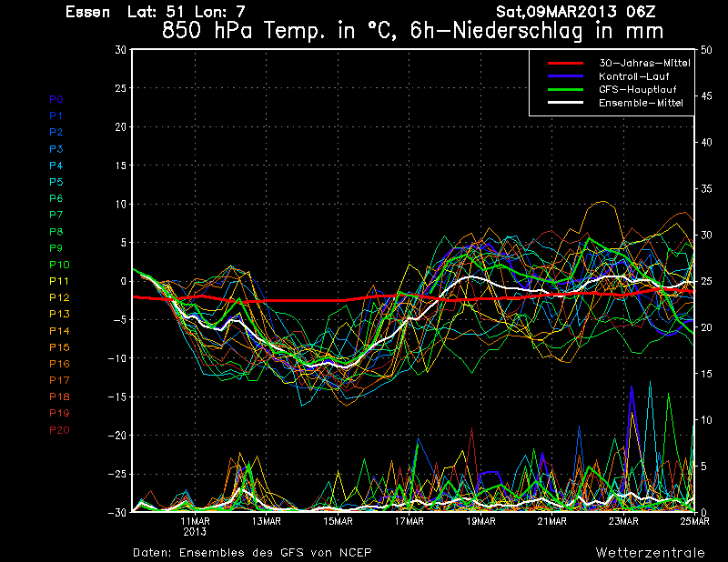Click the 15 value on the left temperature axis
This screenshot has width=728, height=562.
(x=121, y=166)
